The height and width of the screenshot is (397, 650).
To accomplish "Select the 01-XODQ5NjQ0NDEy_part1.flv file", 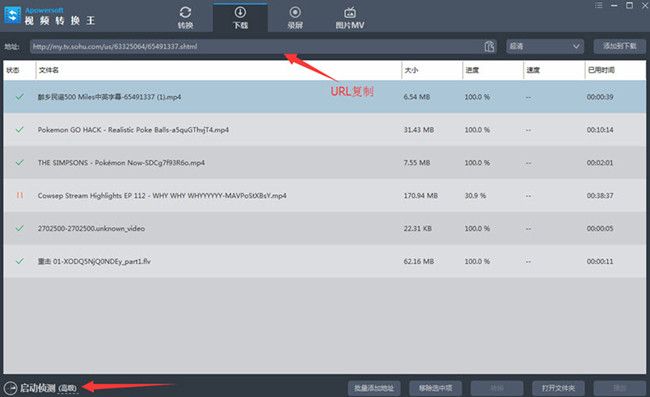I will click(x=325, y=261).
